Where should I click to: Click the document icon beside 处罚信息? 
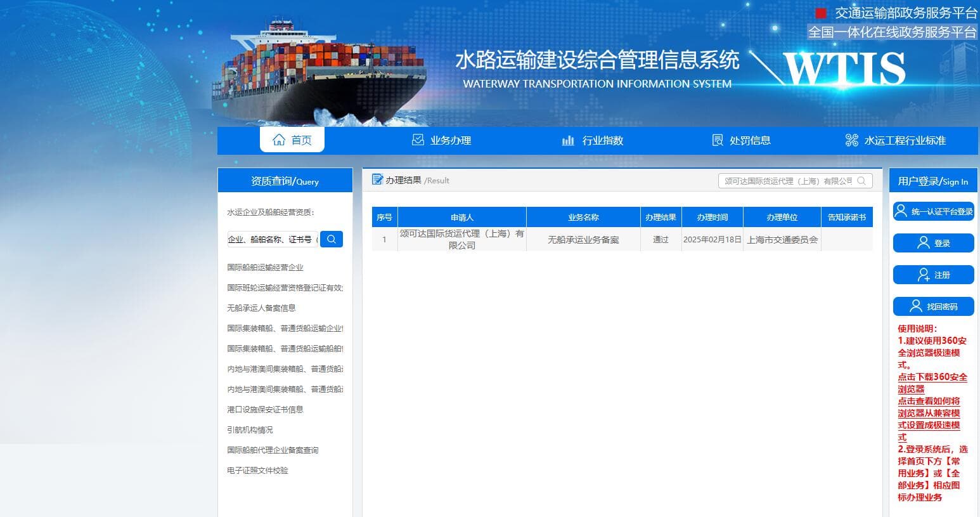(718, 140)
